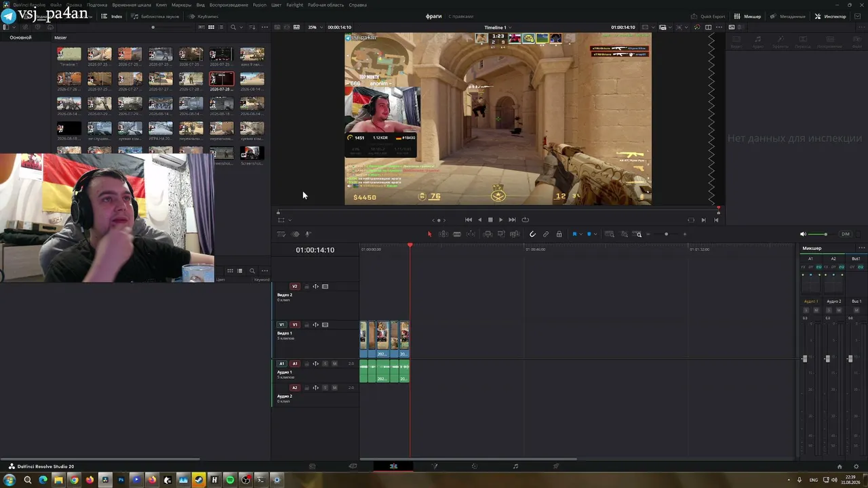Mute monitor audio with speaker icon
This screenshot has width=868, height=488.
(804, 235)
